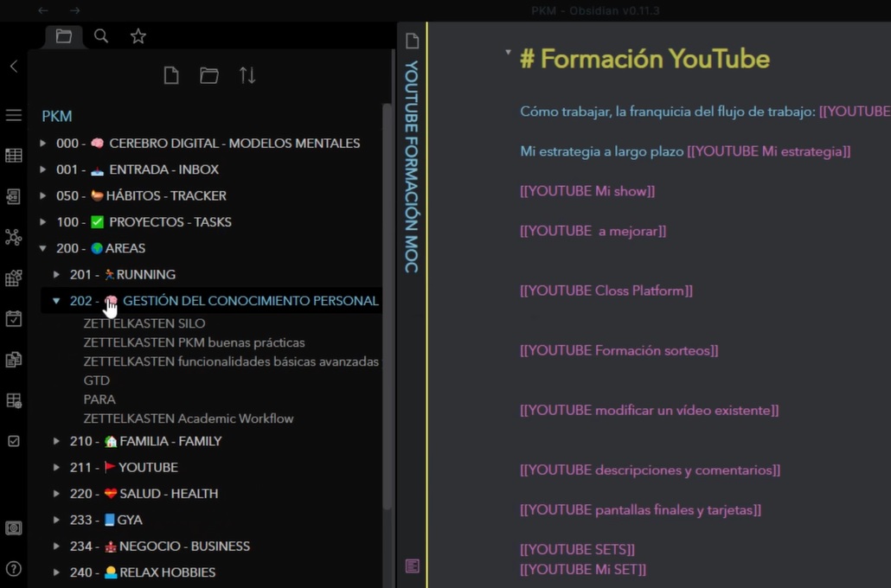Open the Search tab
This screenshot has height=588, width=891.
tap(101, 36)
